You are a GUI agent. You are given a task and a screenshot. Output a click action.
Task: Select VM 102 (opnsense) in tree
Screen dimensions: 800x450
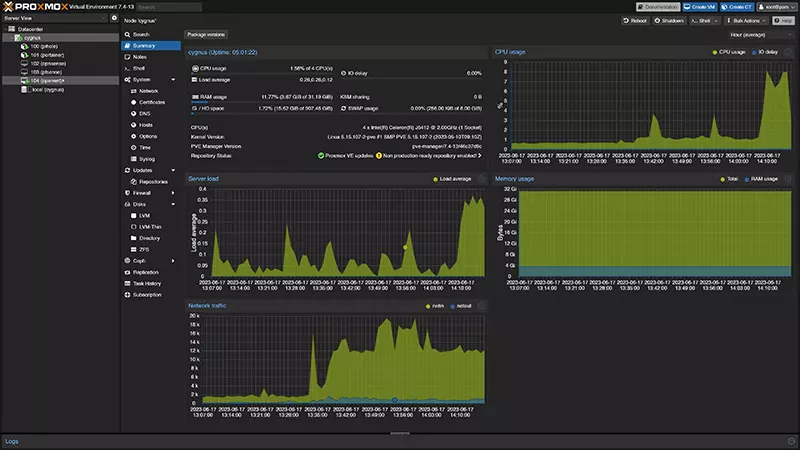pos(48,64)
